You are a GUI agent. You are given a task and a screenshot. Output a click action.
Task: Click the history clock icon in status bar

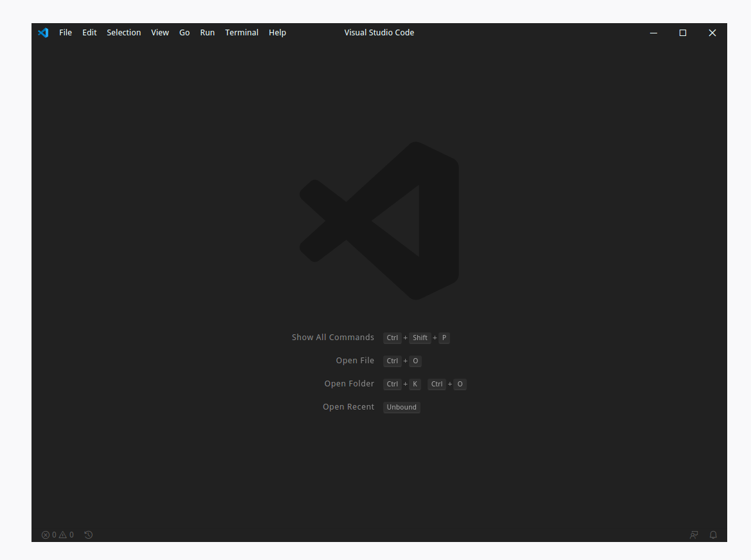point(89,535)
